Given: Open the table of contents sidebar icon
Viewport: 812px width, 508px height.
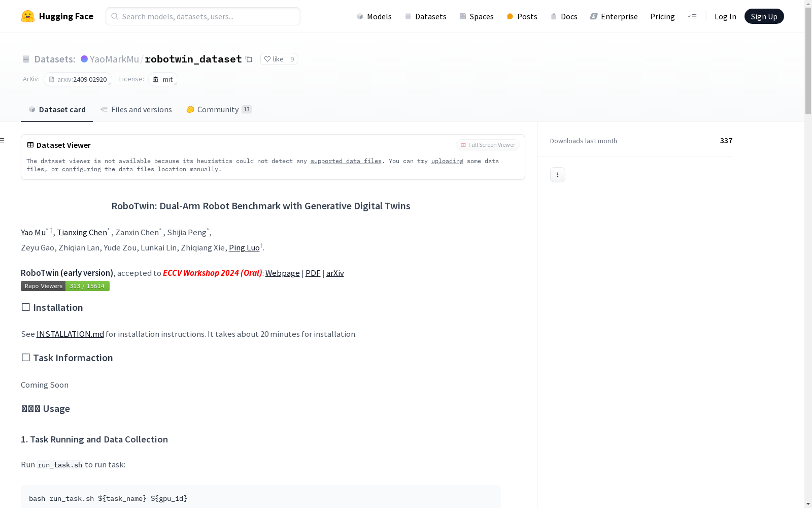Looking at the screenshot, I should tap(2, 140).
